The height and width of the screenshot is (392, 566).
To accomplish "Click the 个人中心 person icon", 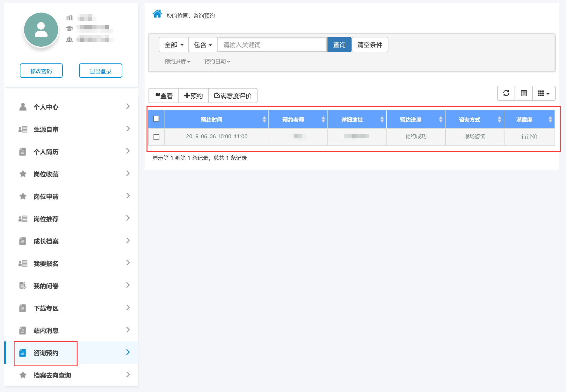I will 23,107.
